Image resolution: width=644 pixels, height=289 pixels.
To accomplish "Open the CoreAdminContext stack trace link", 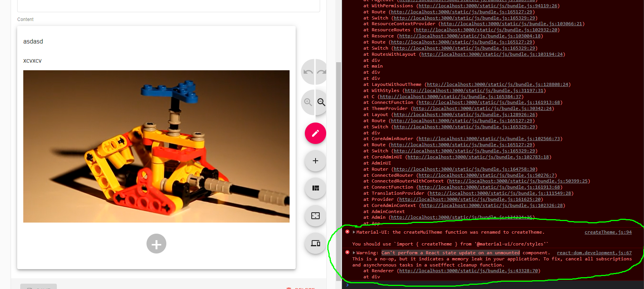I will click(x=492, y=205).
